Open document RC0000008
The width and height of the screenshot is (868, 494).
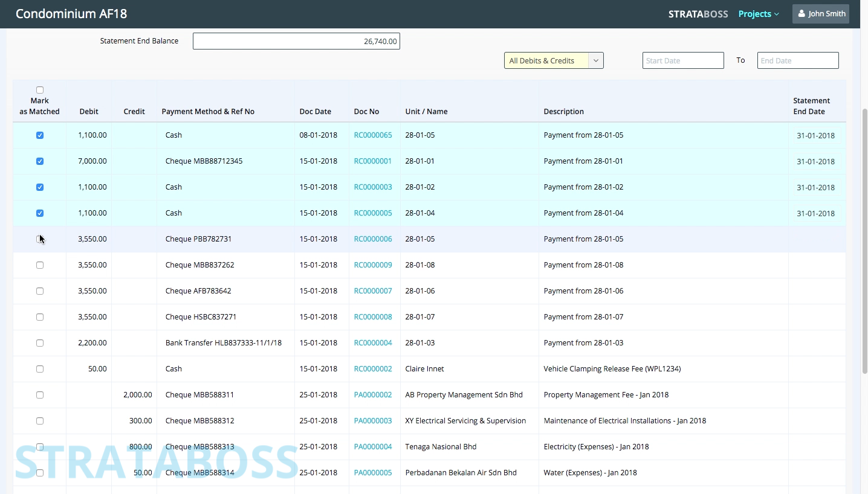coord(373,317)
